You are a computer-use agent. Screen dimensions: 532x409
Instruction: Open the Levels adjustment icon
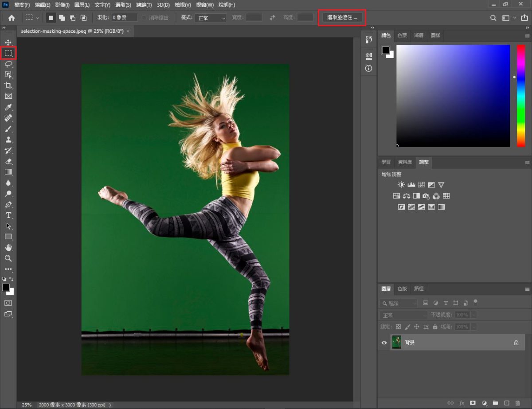pyautogui.click(x=411, y=184)
